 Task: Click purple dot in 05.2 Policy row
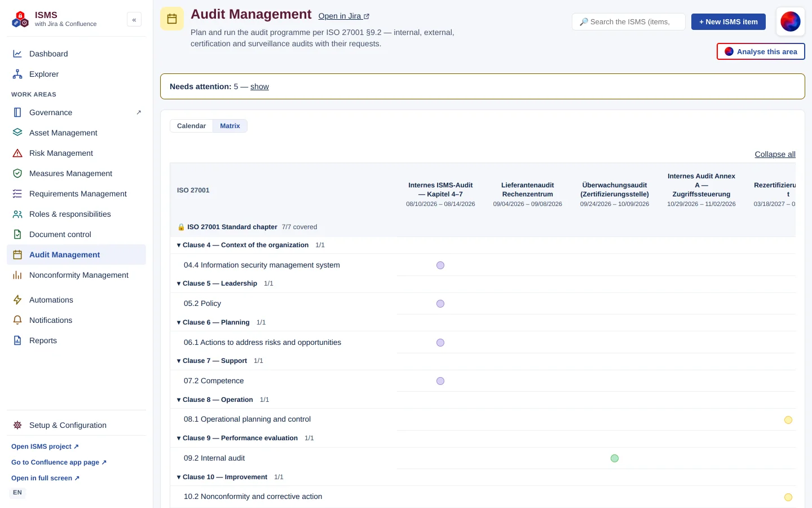click(440, 304)
